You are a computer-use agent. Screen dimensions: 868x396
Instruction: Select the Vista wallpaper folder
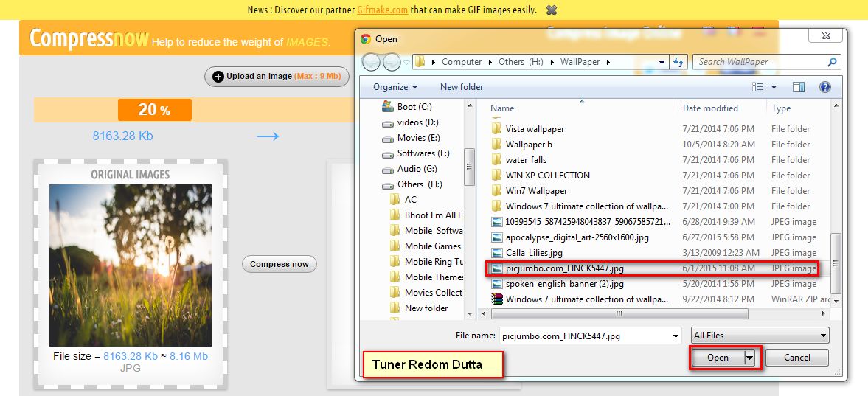[528, 129]
